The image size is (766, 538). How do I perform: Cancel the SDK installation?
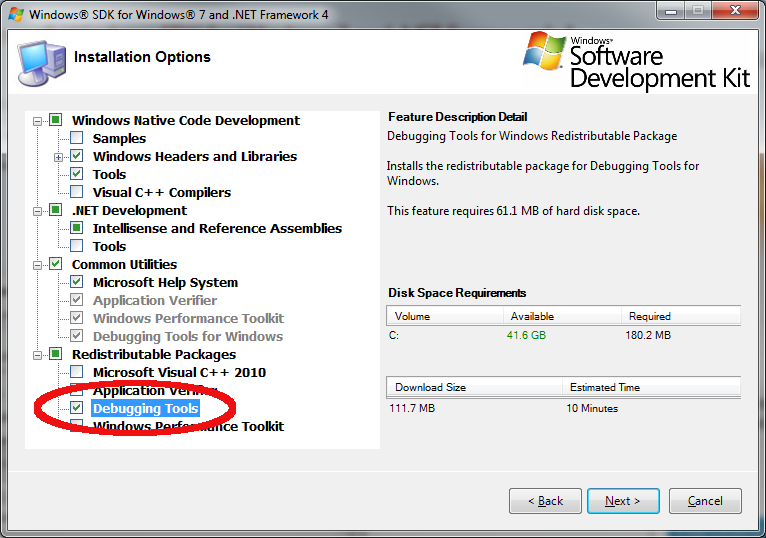point(705,501)
